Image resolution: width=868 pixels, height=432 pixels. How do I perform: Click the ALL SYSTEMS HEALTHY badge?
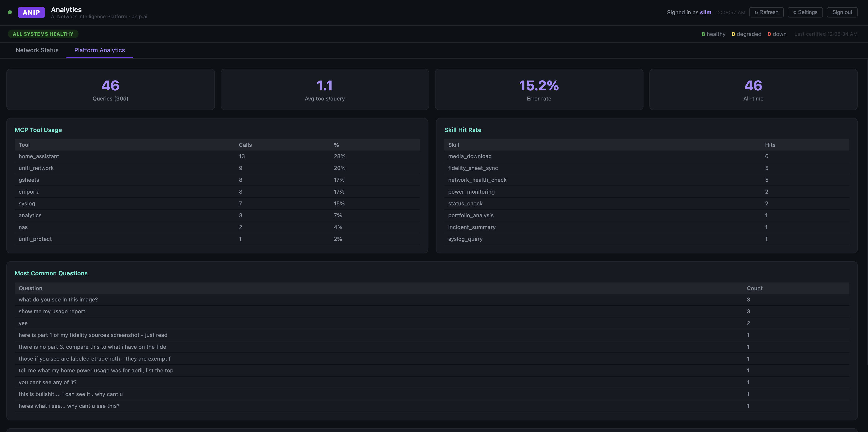[43, 34]
